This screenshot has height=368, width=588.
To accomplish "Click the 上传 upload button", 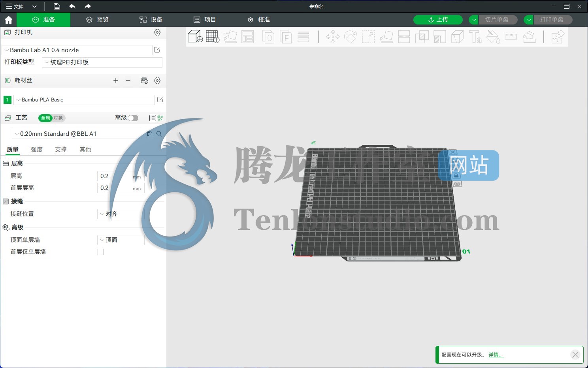I will pyautogui.click(x=438, y=20).
